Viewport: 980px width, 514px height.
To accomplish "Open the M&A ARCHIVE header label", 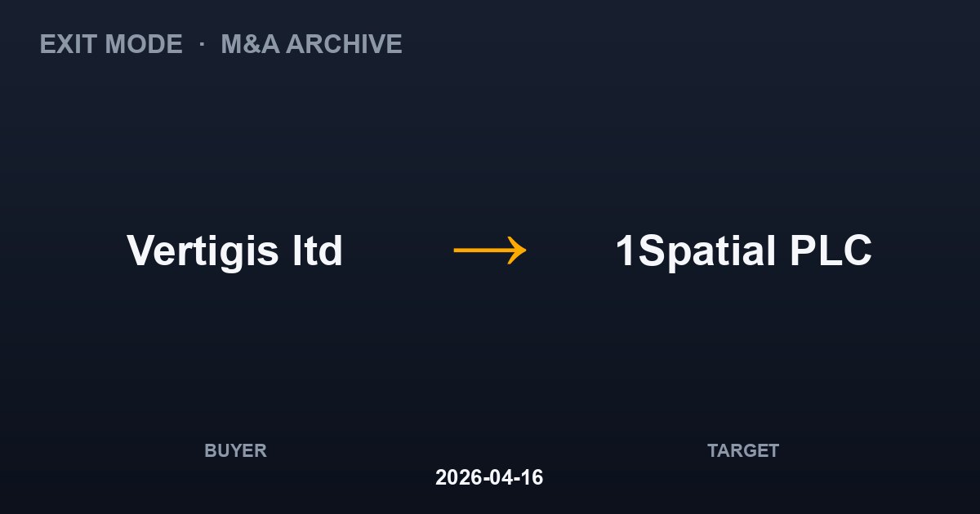I will 311,44.
